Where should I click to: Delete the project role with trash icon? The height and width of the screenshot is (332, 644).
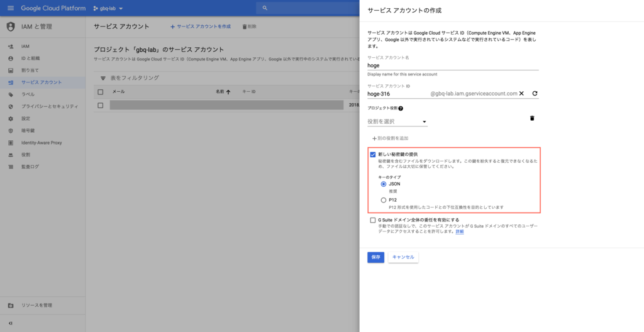[532, 118]
